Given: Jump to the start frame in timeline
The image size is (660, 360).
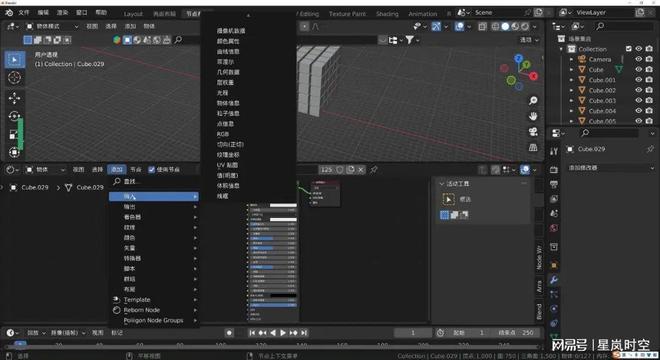Looking at the screenshot, I should (252, 333).
